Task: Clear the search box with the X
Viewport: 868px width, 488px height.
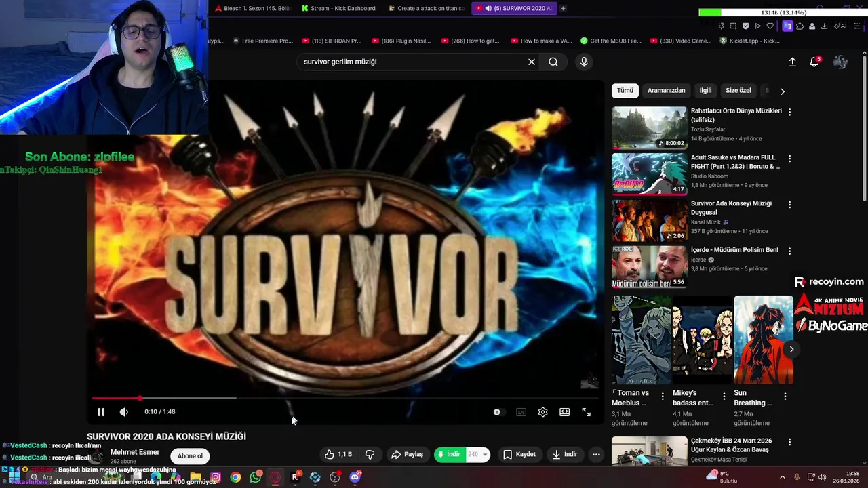Action: [x=532, y=62]
